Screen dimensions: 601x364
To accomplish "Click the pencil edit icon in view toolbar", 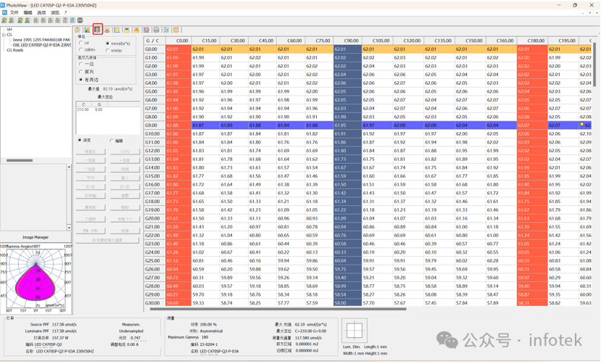I will (78, 30).
